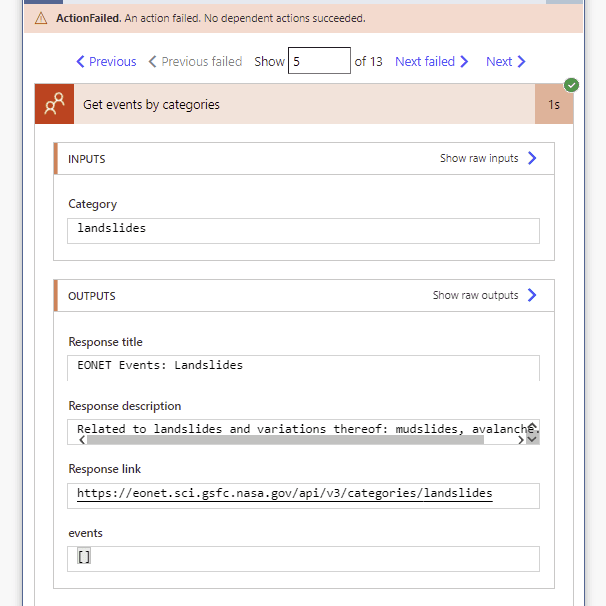Click the ActionFailed error message text
Image resolution: width=606 pixels, height=606 pixels.
tap(211, 18)
